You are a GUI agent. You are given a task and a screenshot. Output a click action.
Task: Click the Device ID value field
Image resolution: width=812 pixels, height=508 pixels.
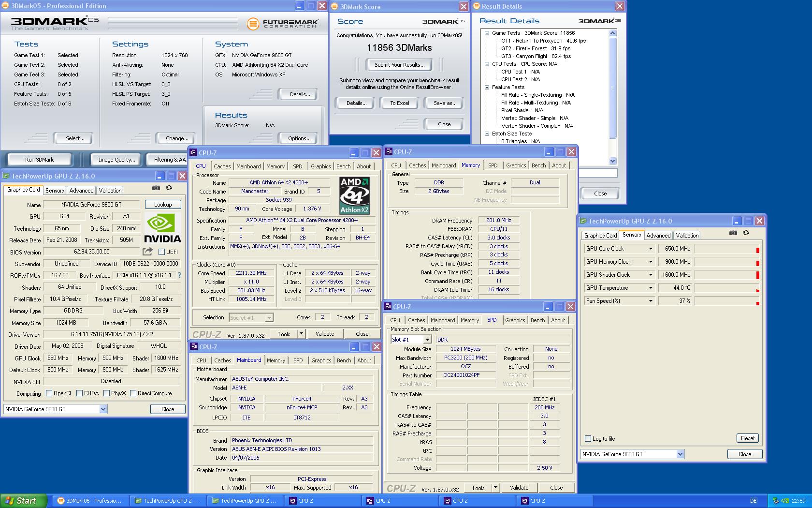[150, 264]
